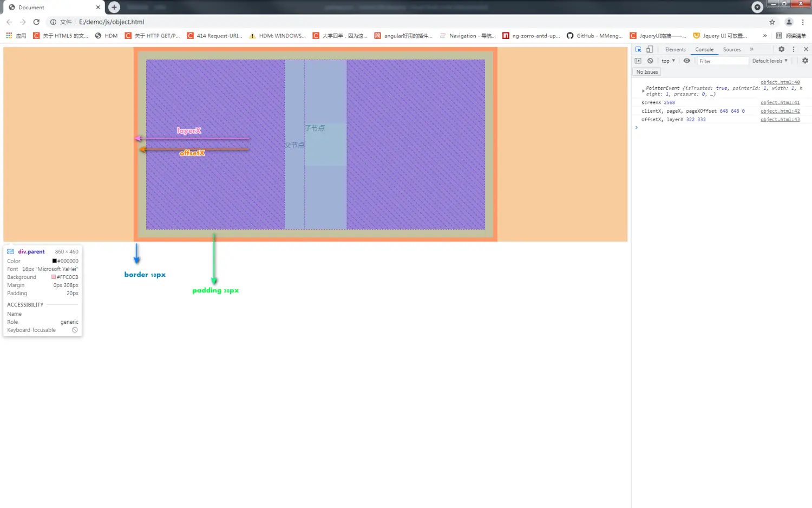
Task: Open DevTools three-dot customize menu
Action: (x=794, y=49)
